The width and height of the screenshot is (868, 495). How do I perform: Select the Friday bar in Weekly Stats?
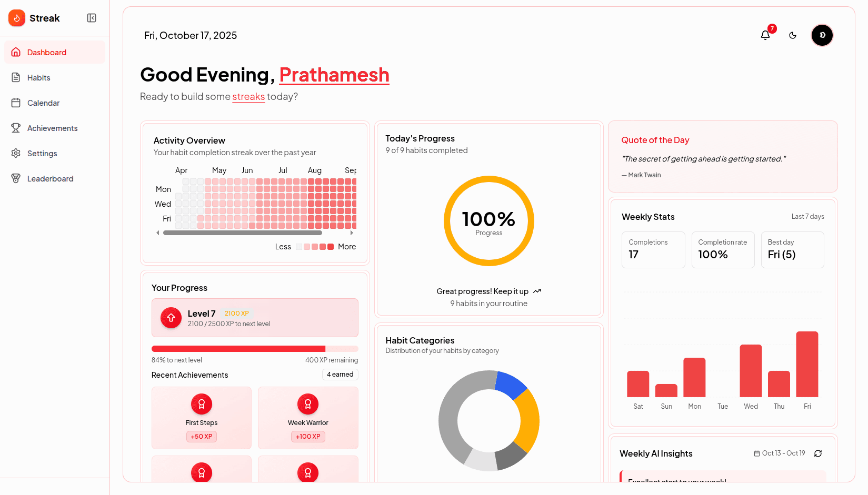[807, 364]
